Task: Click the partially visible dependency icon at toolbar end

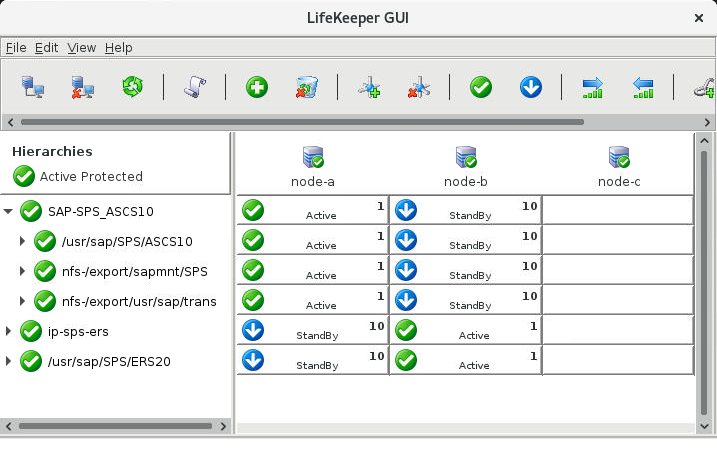Action: 704,87
